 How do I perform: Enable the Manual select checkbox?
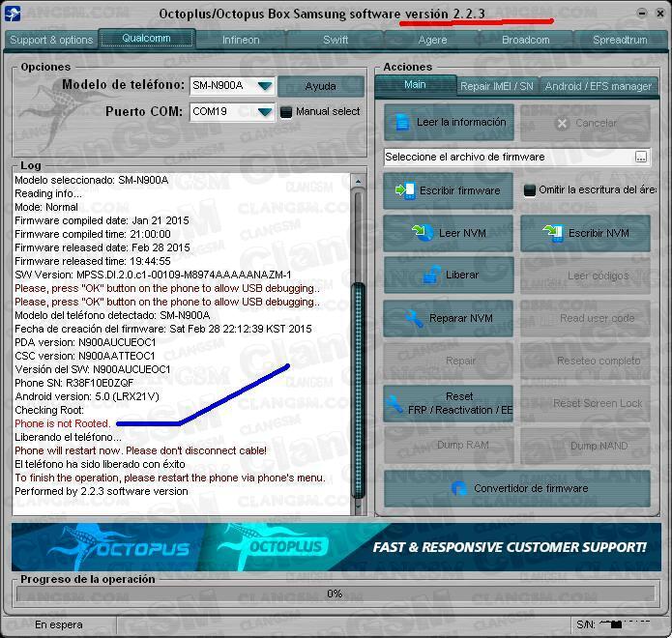286,112
